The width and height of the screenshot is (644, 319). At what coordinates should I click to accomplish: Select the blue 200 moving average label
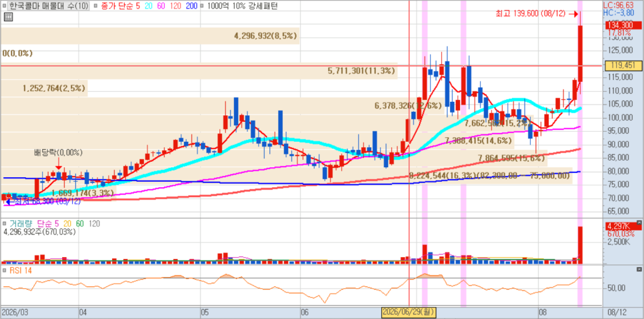[x=191, y=6]
